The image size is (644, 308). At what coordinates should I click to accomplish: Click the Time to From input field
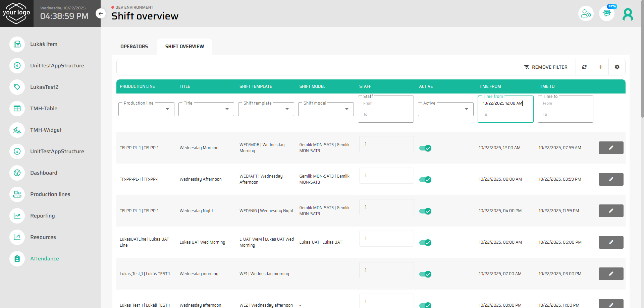565,104
